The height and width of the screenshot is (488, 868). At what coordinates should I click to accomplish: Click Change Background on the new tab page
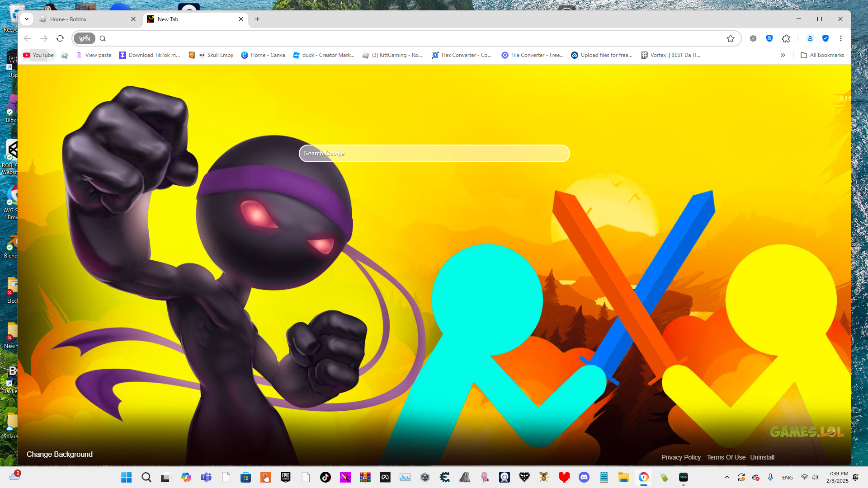click(60, 454)
